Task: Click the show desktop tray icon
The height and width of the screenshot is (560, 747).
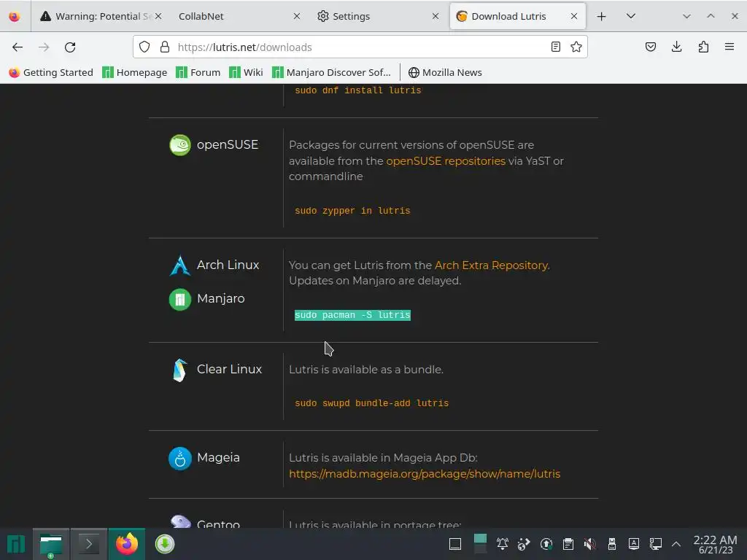Action: coord(455,544)
